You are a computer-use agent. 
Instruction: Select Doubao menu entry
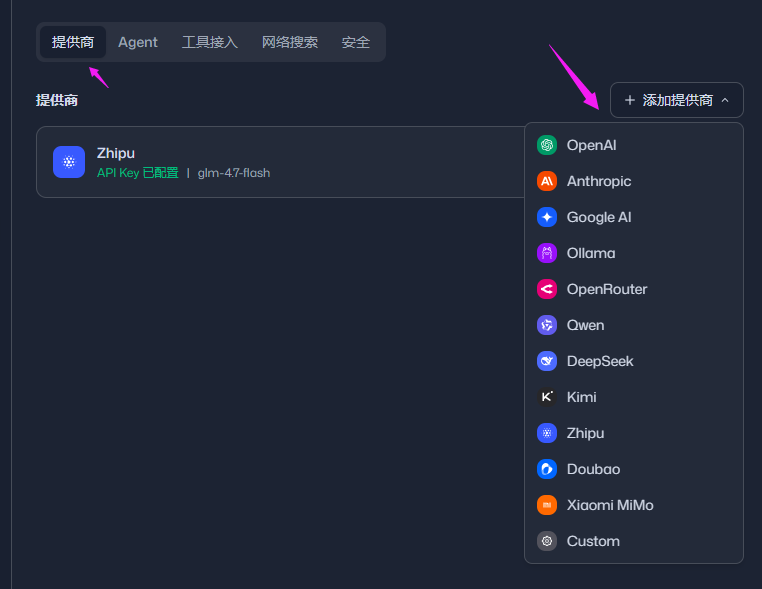pos(634,468)
